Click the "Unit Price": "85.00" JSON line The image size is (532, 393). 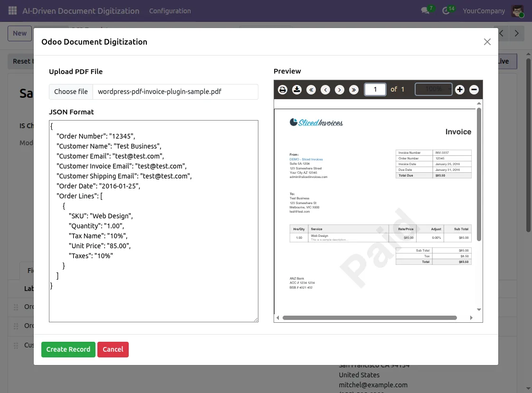click(100, 246)
